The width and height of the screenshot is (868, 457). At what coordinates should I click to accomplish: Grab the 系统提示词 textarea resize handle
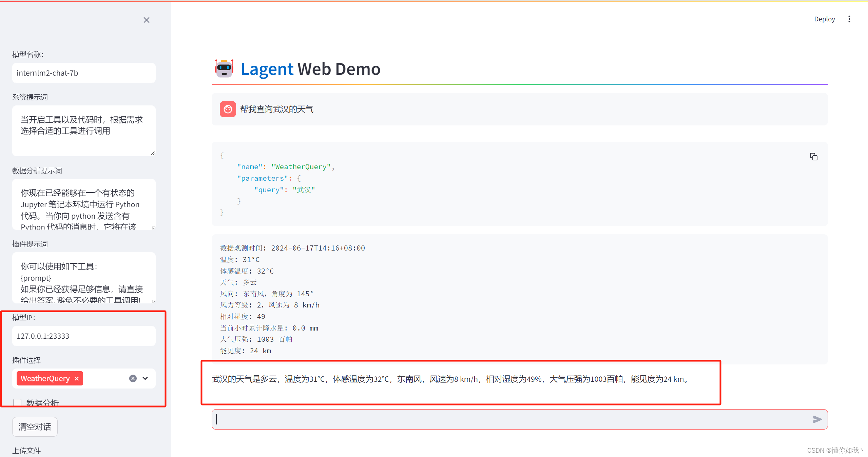pyautogui.click(x=153, y=153)
